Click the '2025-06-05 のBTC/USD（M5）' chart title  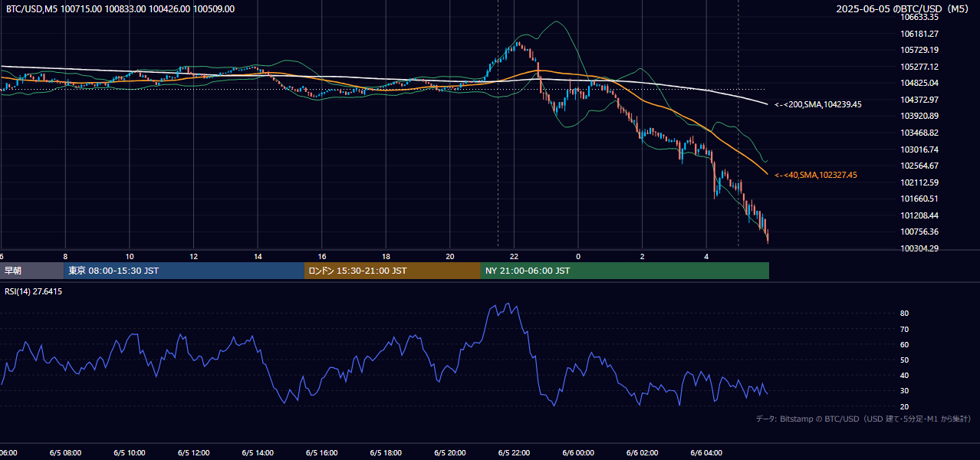point(903,9)
